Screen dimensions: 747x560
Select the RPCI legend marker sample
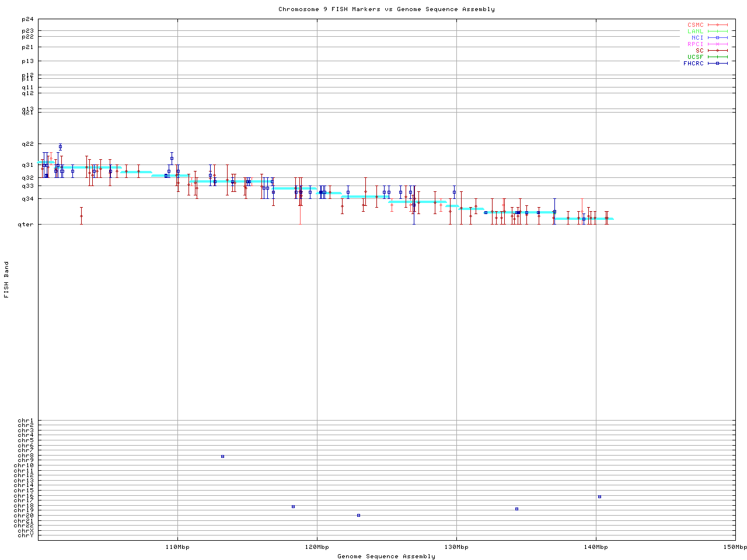tap(717, 44)
